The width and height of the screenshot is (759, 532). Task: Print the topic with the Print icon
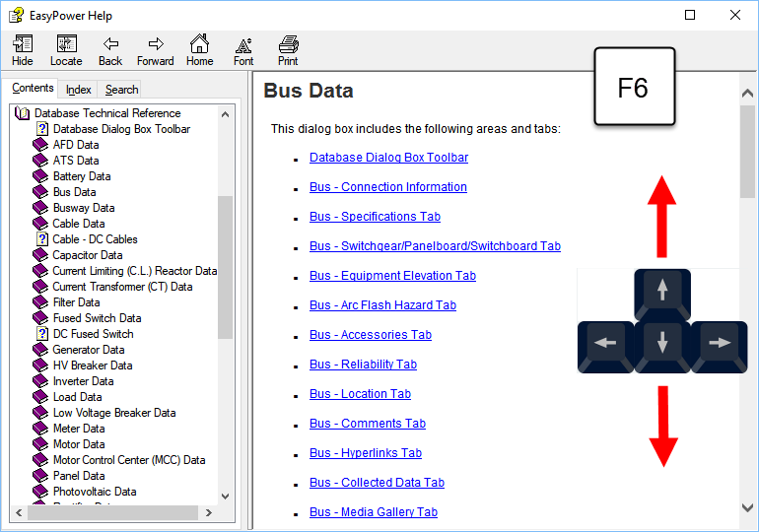pyautogui.click(x=288, y=45)
